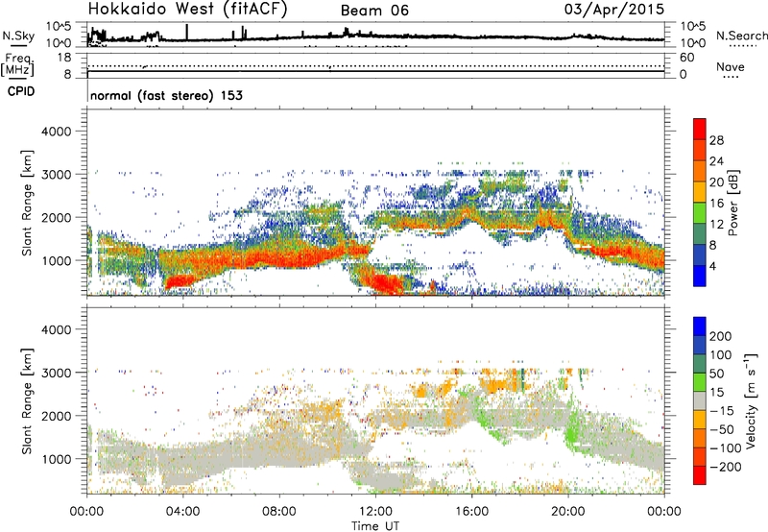The width and height of the screenshot is (768, 532).
Task: Click the "12:00" time axis label
Action: point(375,512)
